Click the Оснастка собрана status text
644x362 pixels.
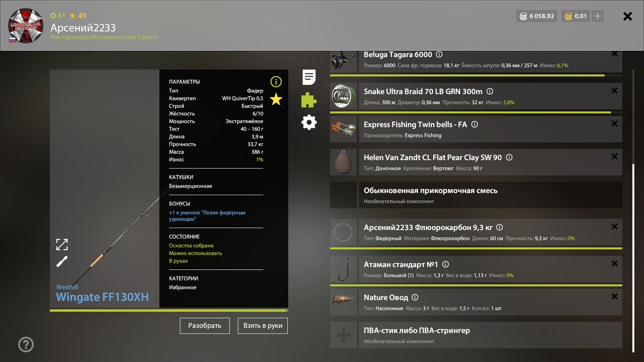pos(191,246)
